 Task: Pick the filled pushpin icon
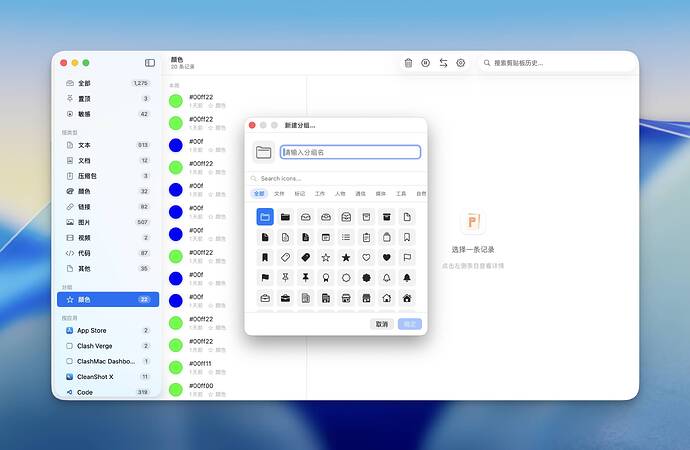305,278
